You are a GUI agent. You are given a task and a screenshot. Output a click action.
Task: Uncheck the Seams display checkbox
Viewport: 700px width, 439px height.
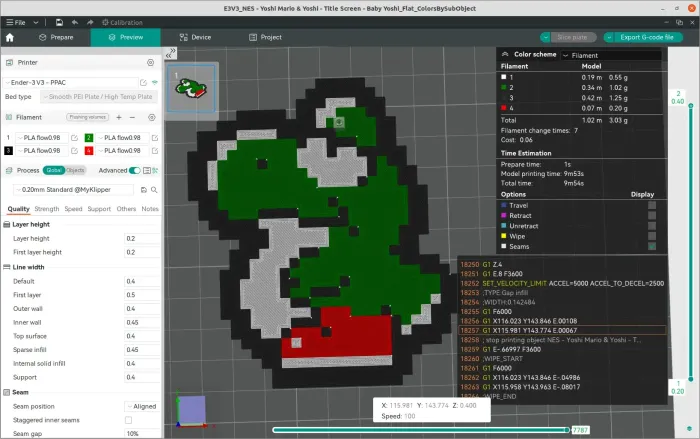click(652, 247)
